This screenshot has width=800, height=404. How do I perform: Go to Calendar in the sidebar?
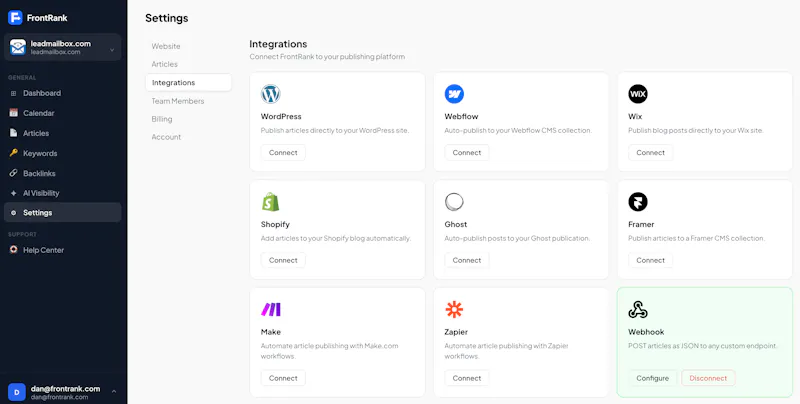coord(62,113)
